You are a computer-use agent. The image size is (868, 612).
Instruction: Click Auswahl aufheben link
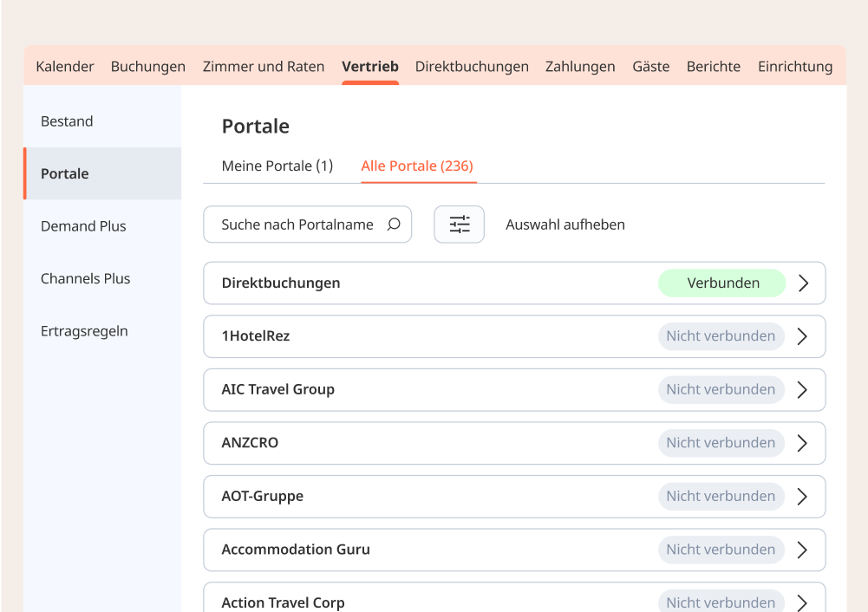(565, 225)
